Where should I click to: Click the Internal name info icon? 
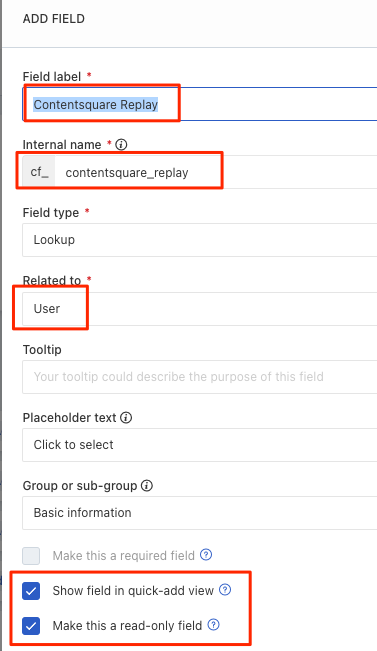coord(121,144)
